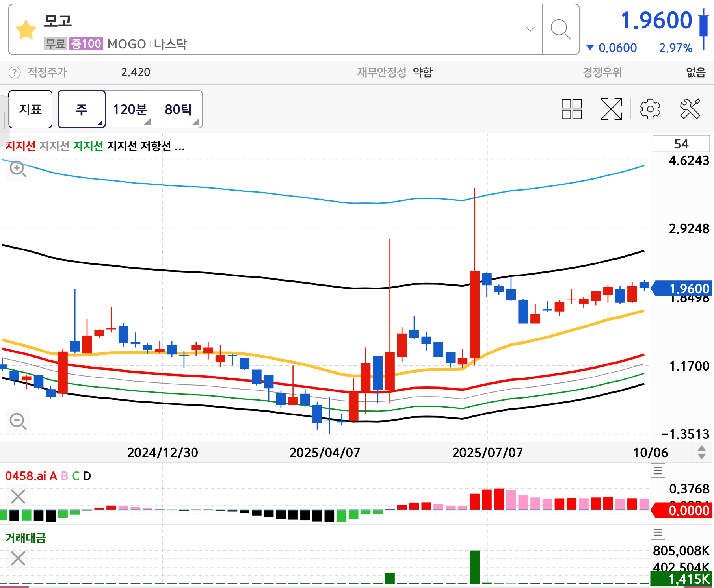Open the multi-chart grid layout icon
This screenshot has height=588, width=714.
[x=572, y=109]
